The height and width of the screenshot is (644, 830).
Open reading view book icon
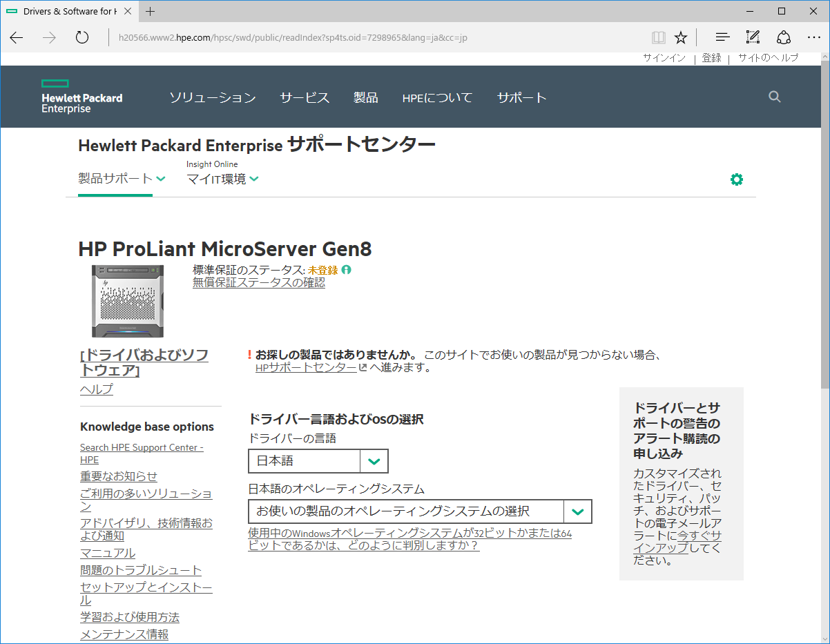659,37
